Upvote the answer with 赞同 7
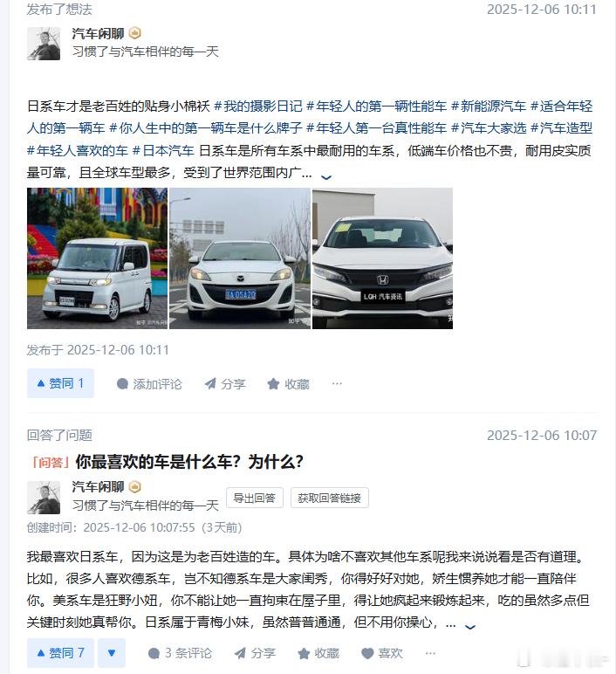 60,653
